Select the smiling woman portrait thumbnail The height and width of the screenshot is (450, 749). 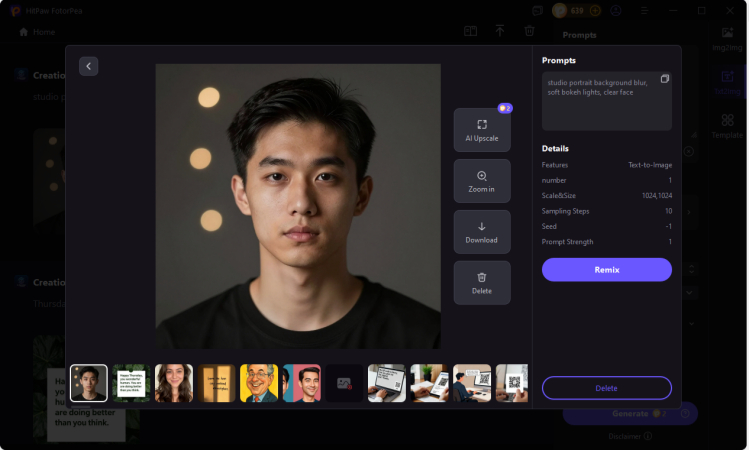174,383
